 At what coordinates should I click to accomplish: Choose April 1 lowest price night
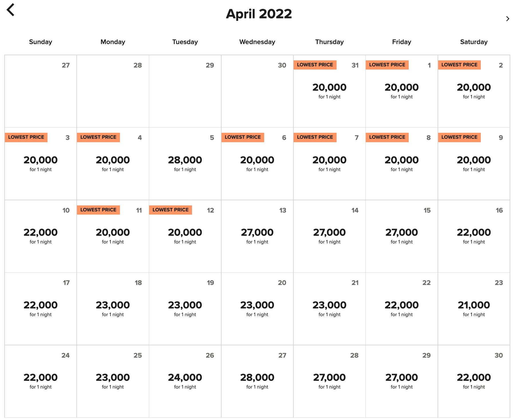[402, 91]
